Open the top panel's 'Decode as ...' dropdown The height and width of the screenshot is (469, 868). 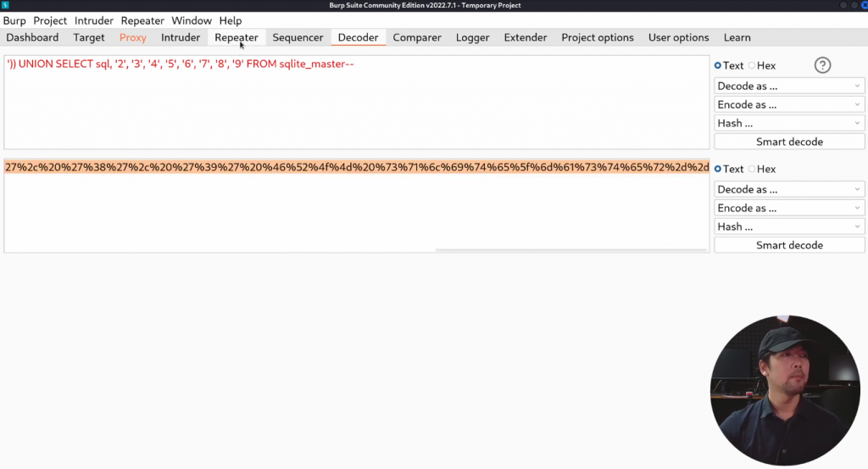coord(789,86)
